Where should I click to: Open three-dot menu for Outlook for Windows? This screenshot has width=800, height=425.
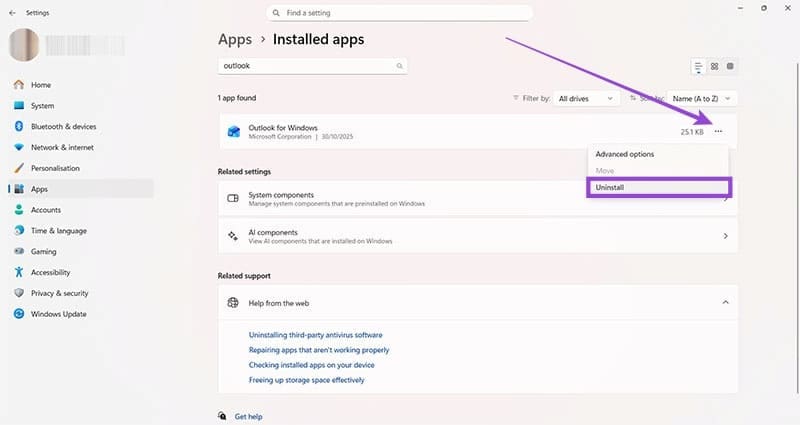point(718,131)
